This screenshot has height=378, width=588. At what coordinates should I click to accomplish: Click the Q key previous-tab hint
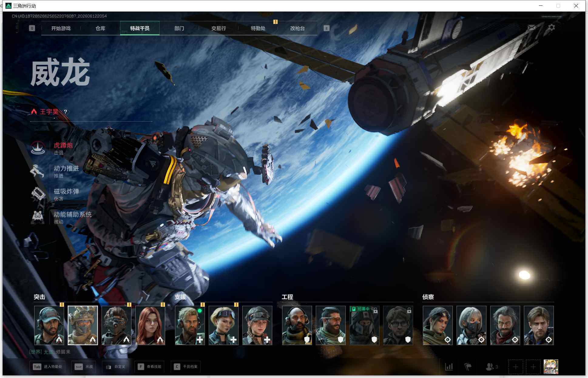tap(32, 28)
